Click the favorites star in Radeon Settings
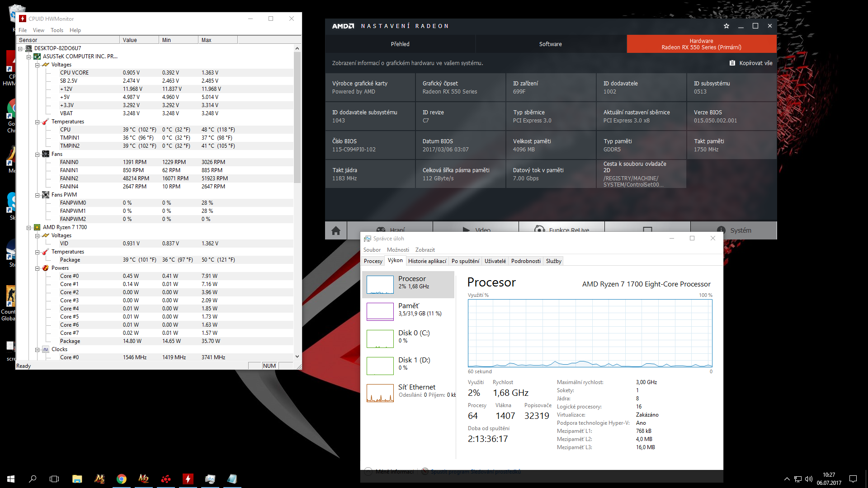Screen dimensions: 868x488 726,26
